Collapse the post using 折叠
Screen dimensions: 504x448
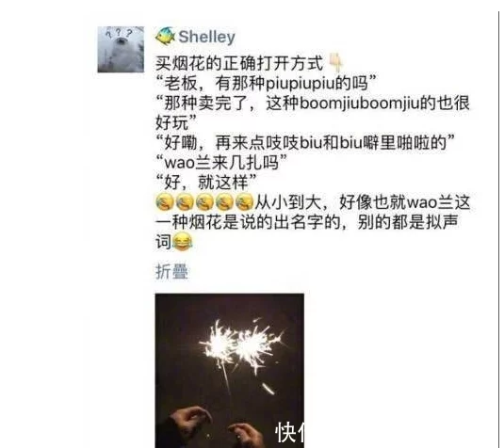[172, 272]
